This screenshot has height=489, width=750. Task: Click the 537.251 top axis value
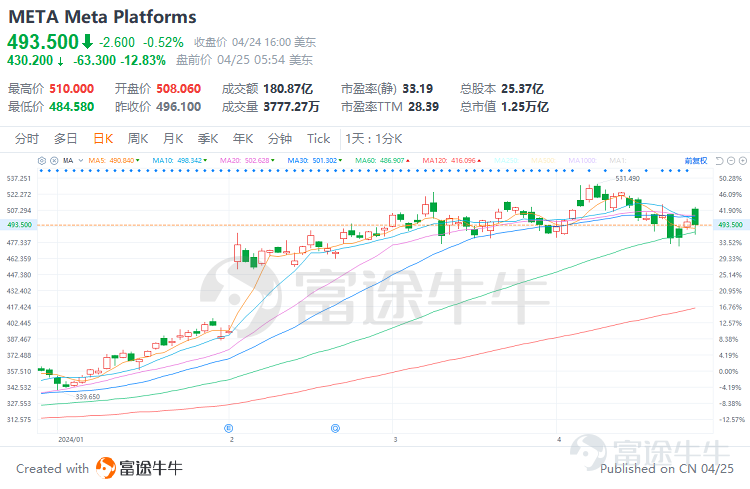19,178
